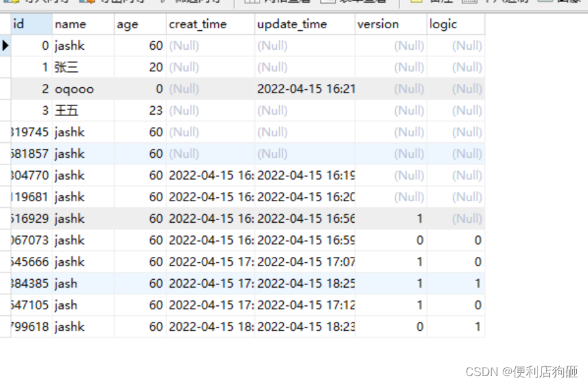Select update_time cell 2022-04-15 18:25
Image resolution: width=588 pixels, height=384 pixels.
click(x=305, y=284)
